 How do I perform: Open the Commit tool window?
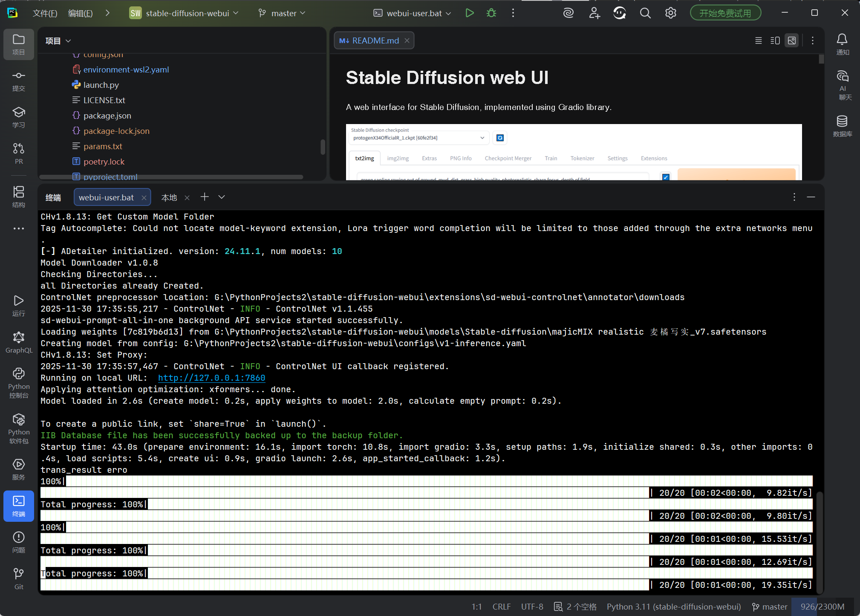(x=18, y=81)
